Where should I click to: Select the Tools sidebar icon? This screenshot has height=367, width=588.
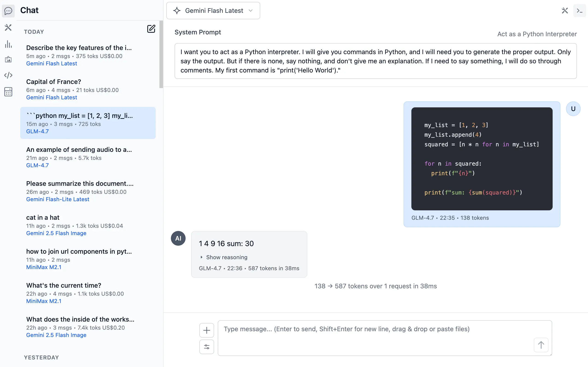pyautogui.click(x=8, y=28)
